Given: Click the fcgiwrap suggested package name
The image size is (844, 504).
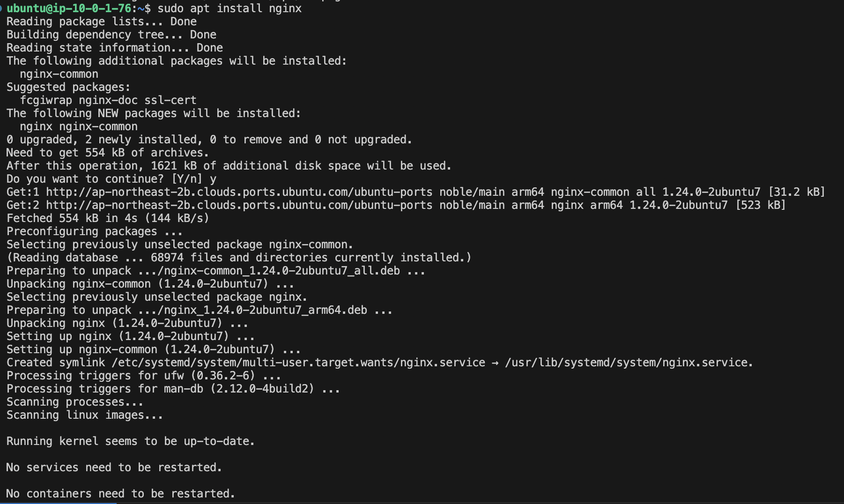Looking at the screenshot, I should pyautogui.click(x=46, y=100).
